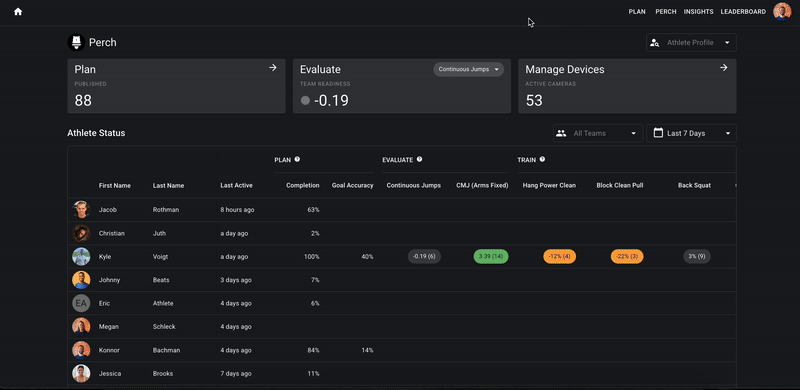Select the '3 days ago' cell
Image resolution: width=800 pixels, height=390 pixels.
point(236,280)
